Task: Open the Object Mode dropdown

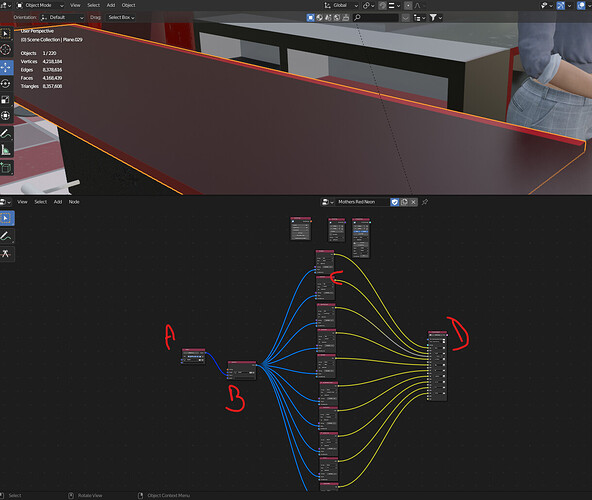Action: click(40, 5)
